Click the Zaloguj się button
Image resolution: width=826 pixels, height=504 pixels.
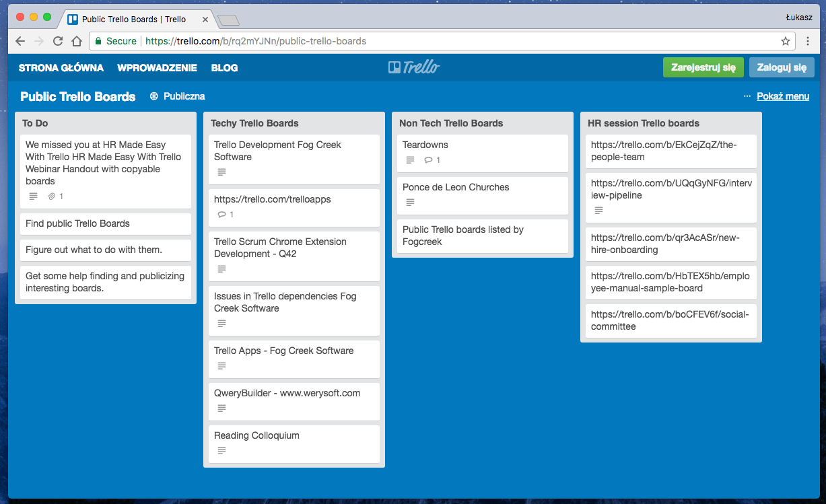point(782,67)
